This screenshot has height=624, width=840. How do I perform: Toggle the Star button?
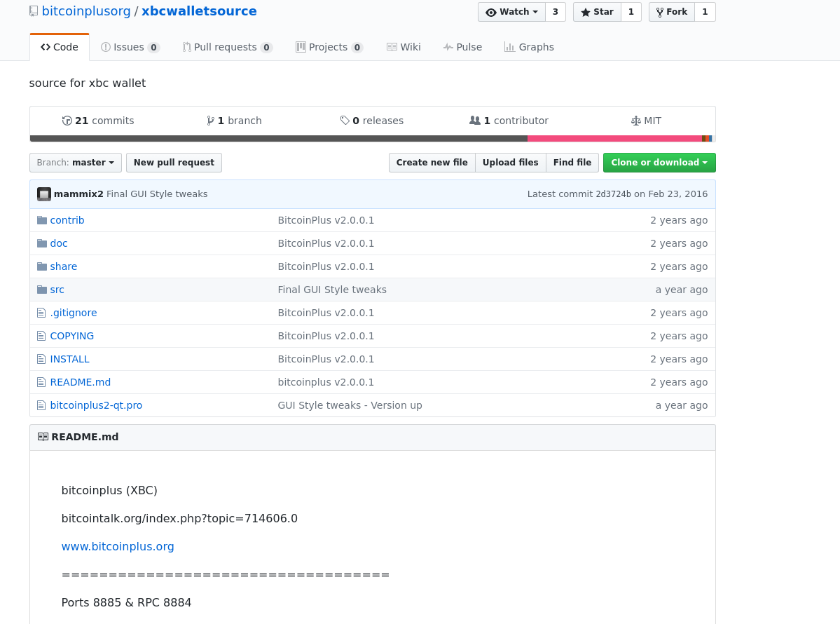click(598, 12)
